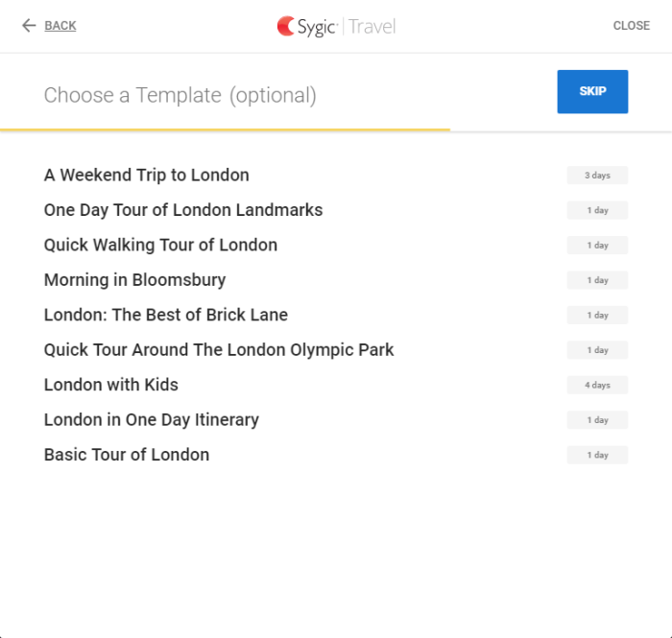Click the 1 day badge for Bloomsbury
672x638 pixels.
tap(596, 280)
